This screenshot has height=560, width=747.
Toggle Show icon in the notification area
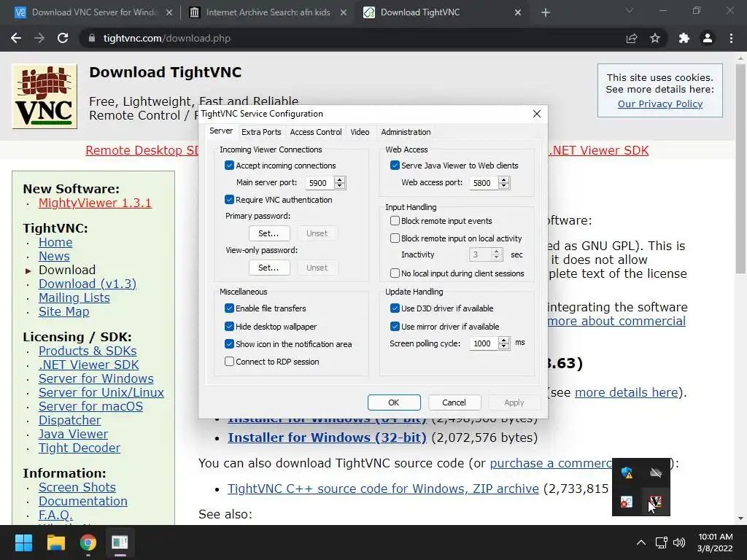[x=229, y=344]
